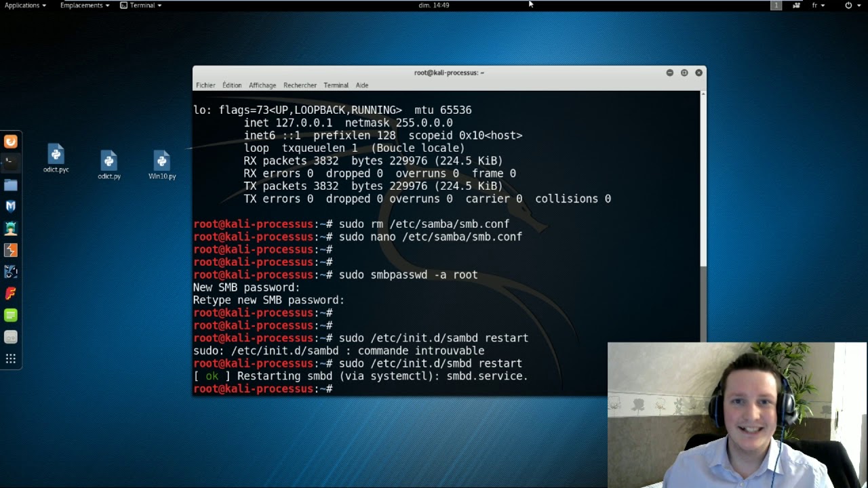
Task: Click 'Restarting smbd' output line
Action: (x=361, y=376)
